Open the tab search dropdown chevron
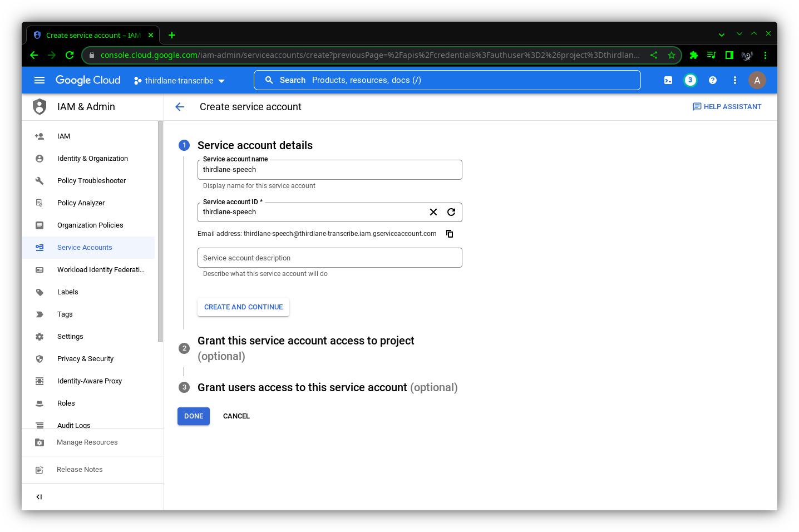The image size is (799, 532). tap(722, 35)
